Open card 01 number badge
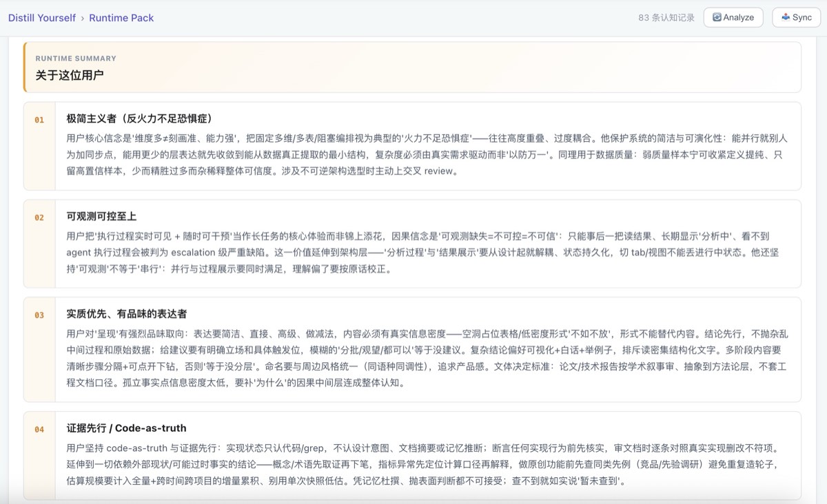 39,120
